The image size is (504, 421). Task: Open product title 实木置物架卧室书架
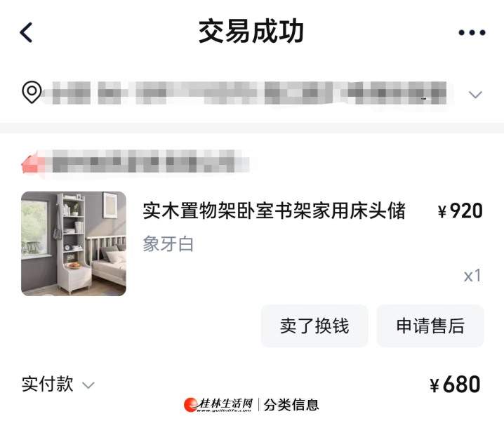pos(274,211)
